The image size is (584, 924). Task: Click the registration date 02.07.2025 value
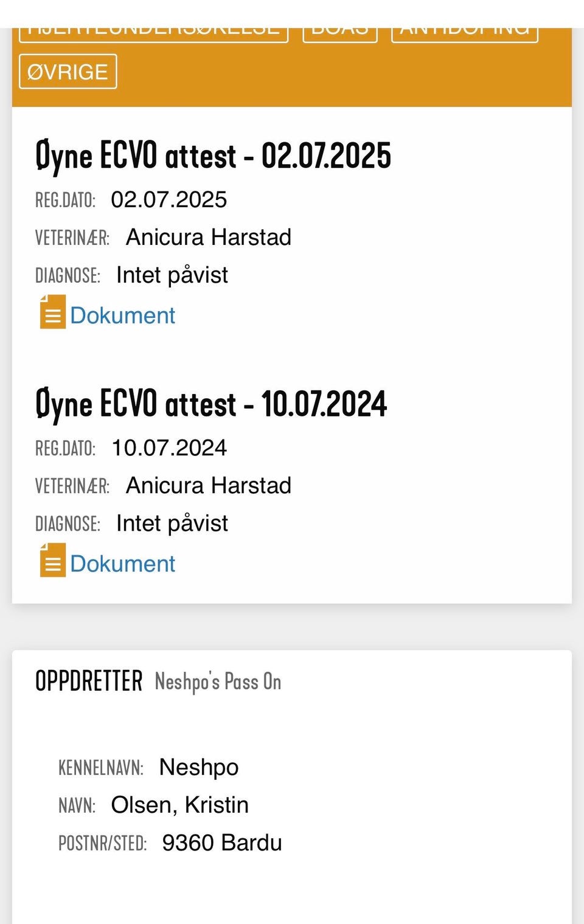(169, 199)
